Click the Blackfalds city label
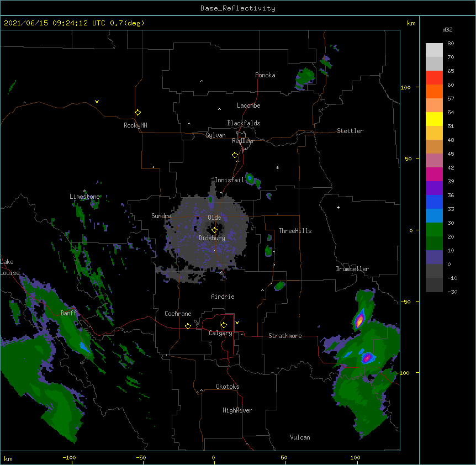Image resolution: width=476 pixels, height=465 pixels. pyautogui.click(x=244, y=123)
